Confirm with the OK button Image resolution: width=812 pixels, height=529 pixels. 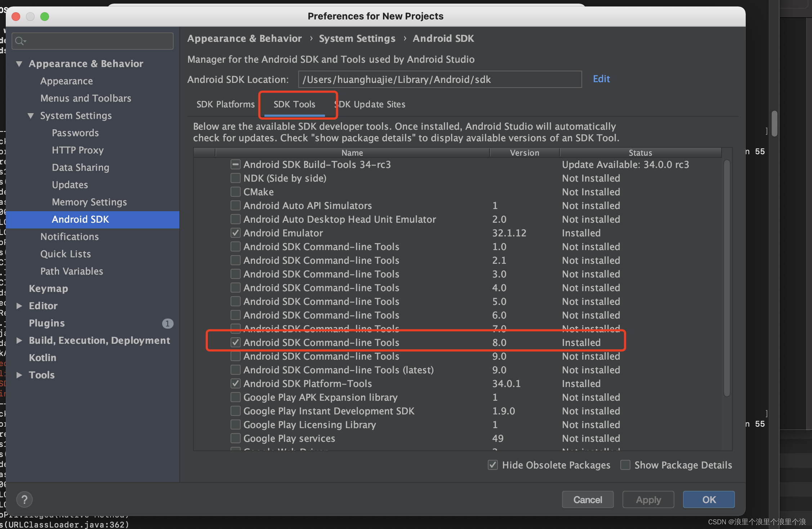click(709, 500)
